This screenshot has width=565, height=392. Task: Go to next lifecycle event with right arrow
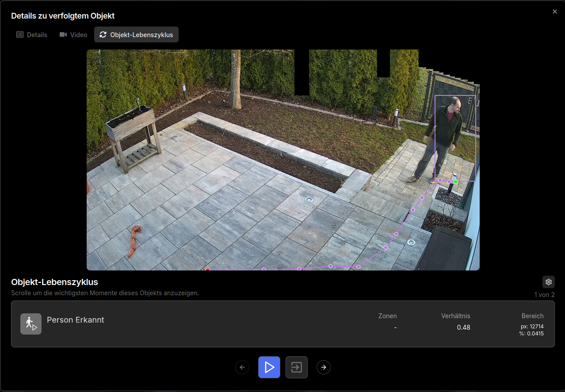coord(324,367)
